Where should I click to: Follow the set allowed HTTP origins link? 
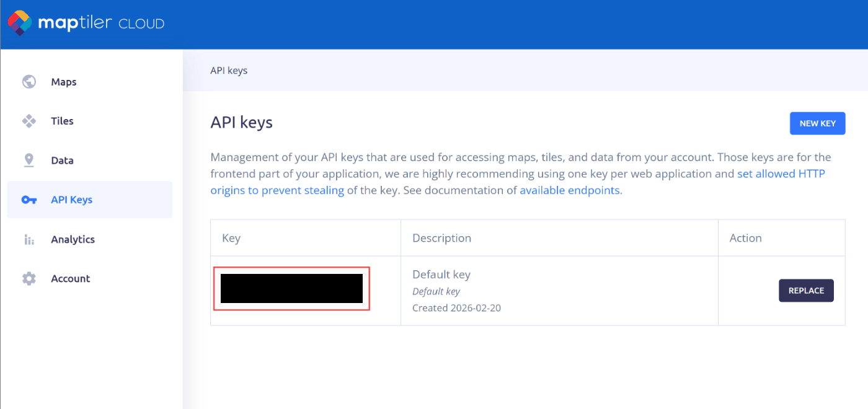coord(781,174)
